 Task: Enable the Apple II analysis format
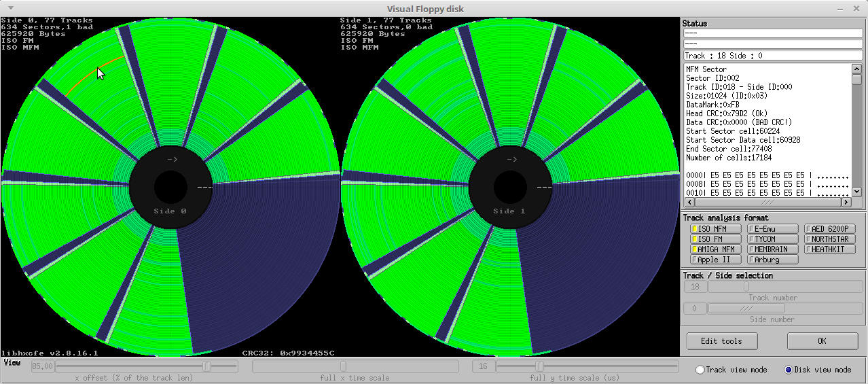click(717, 260)
